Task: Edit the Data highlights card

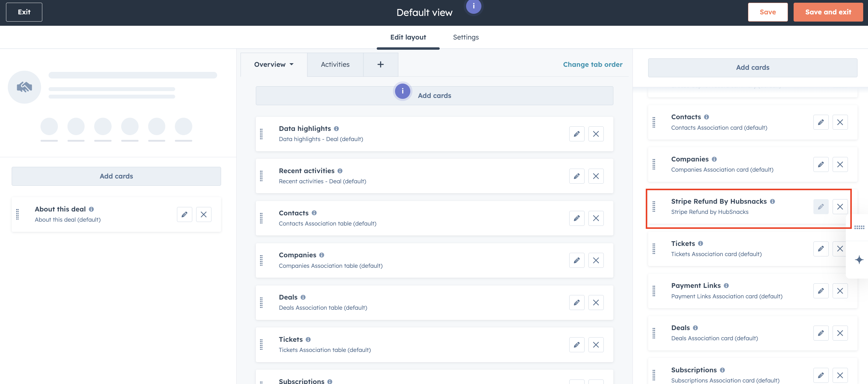Action: 576,134
